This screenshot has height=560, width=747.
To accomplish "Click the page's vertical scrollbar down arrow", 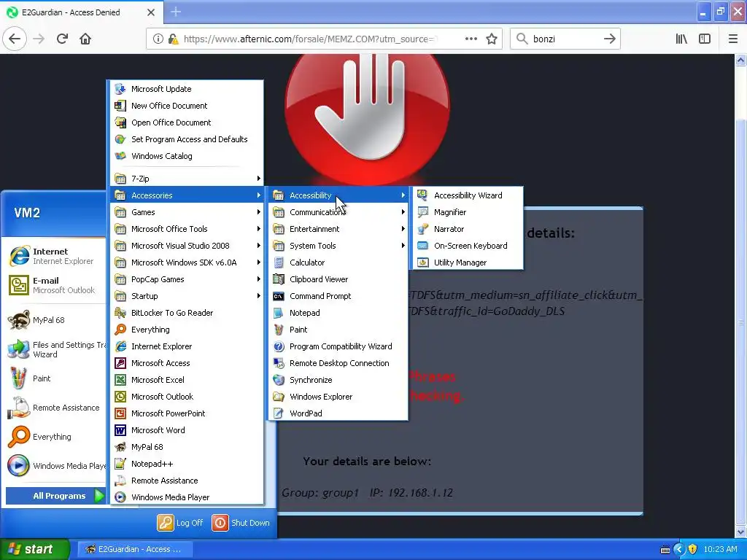I will click(740, 532).
